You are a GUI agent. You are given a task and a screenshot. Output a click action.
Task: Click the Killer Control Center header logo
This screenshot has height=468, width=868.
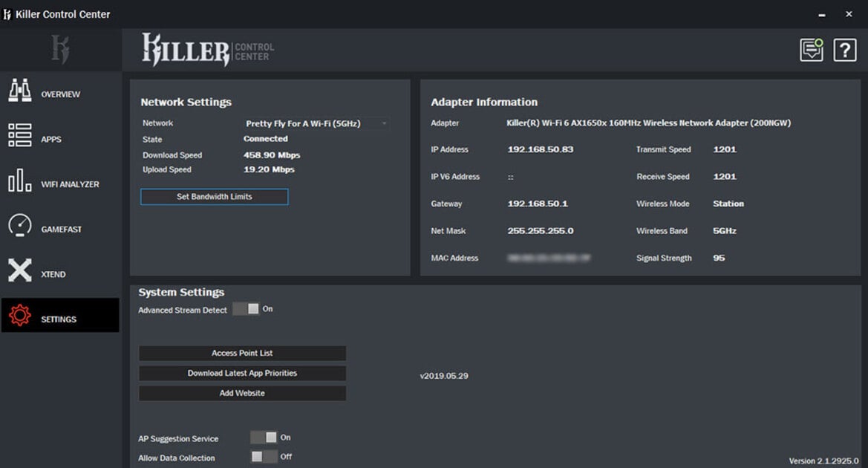pyautogui.click(x=208, y=50)
